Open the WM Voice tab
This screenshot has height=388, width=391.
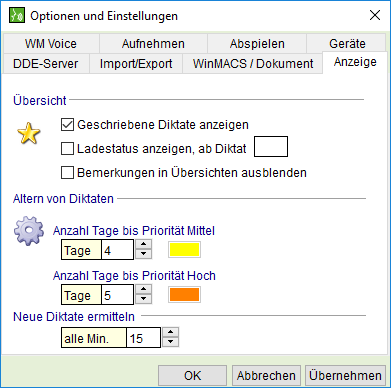click(51, 44)
